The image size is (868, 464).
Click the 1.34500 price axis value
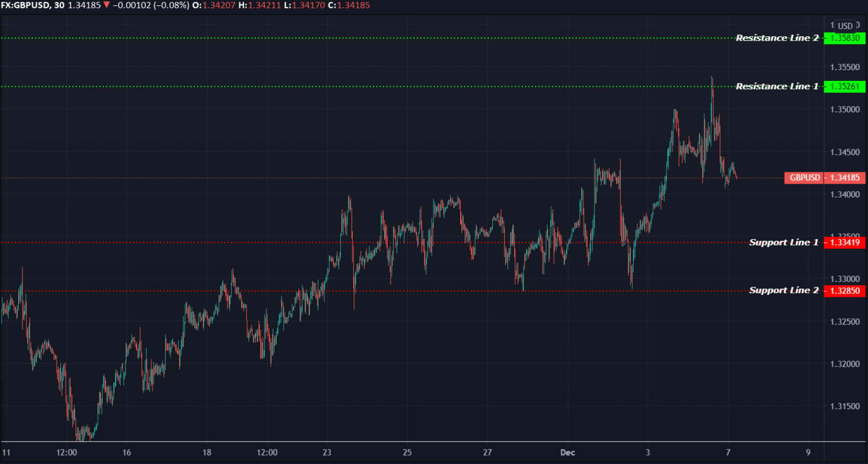point(845,153)
